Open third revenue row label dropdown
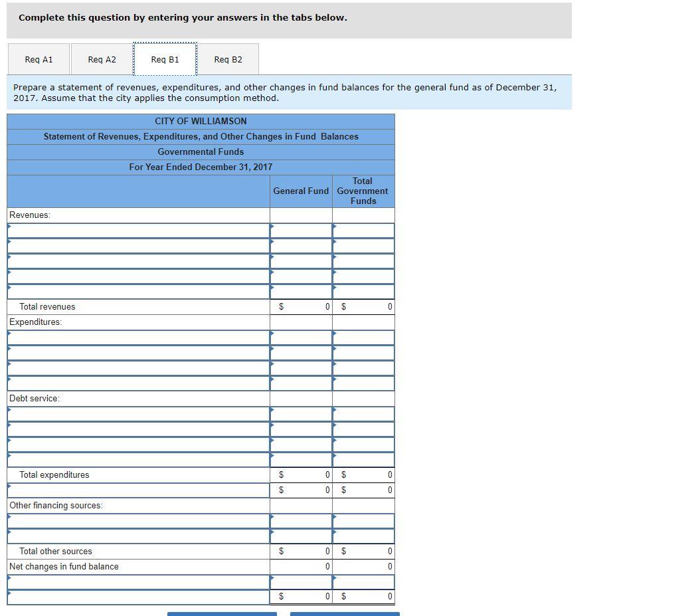The width and height of the screenshot is (698, 616). (x=138, y=261)
